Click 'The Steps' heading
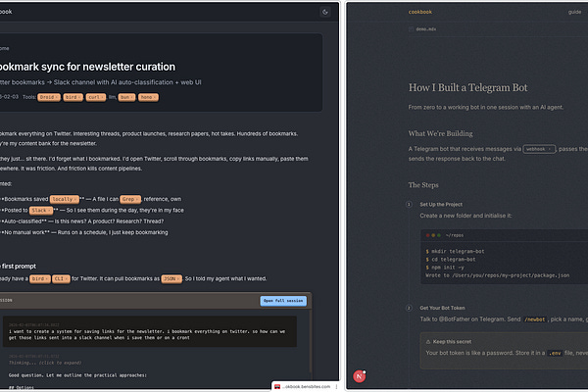This screenshot has width=588, height=392. coord(423,185)
